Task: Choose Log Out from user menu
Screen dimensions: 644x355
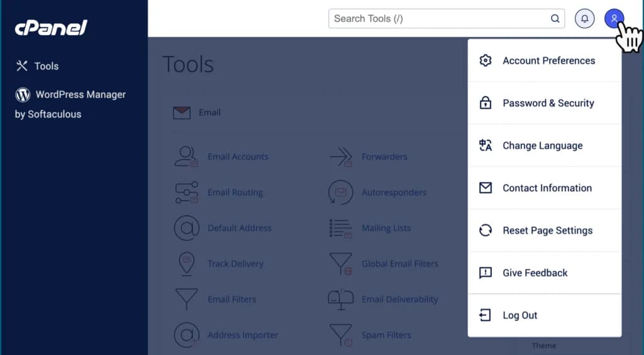Action: 545,315
